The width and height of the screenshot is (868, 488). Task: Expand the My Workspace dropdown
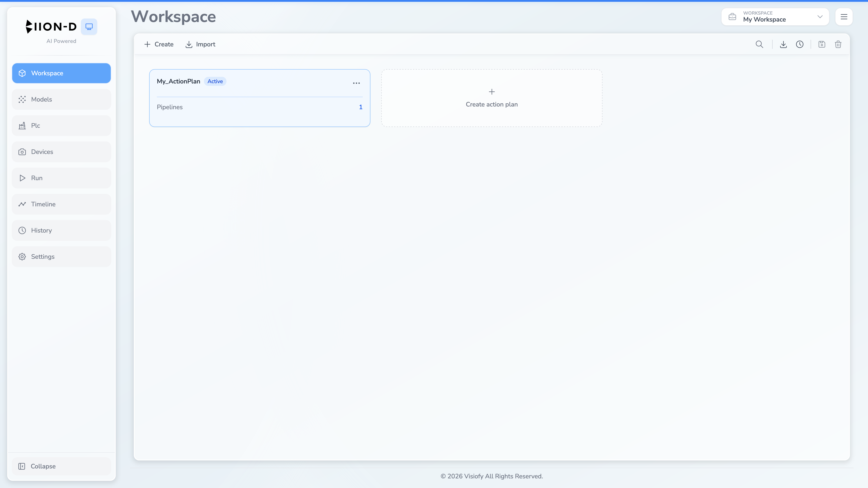(775, 17)
